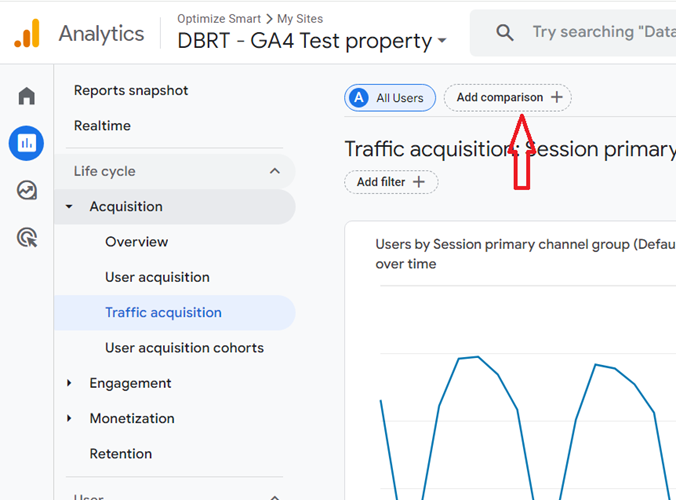Click the All Users comparison chip
676x500 pixels.
390,98
